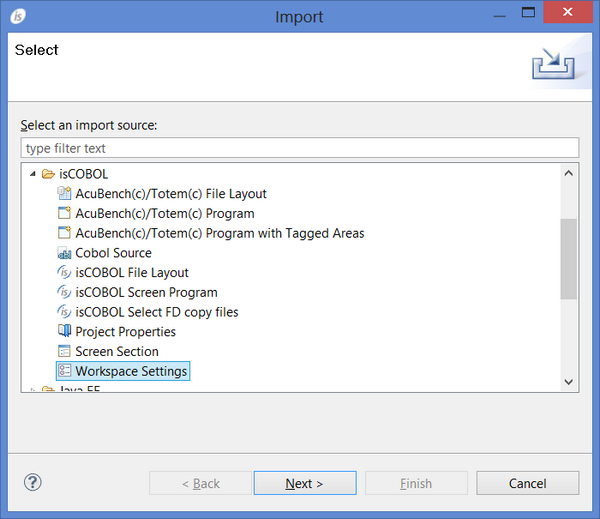Click the scrollbar down arrow
Image resolution: width=600 pixels, height=519 pixels.
point(569,382)
